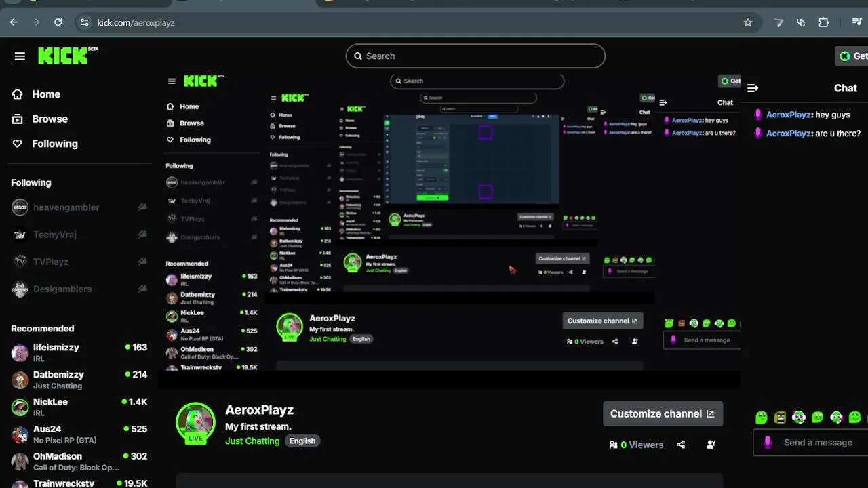Click offline icon next to large Desigamblers row
This screenshot has width=868, height=488.
142,289
